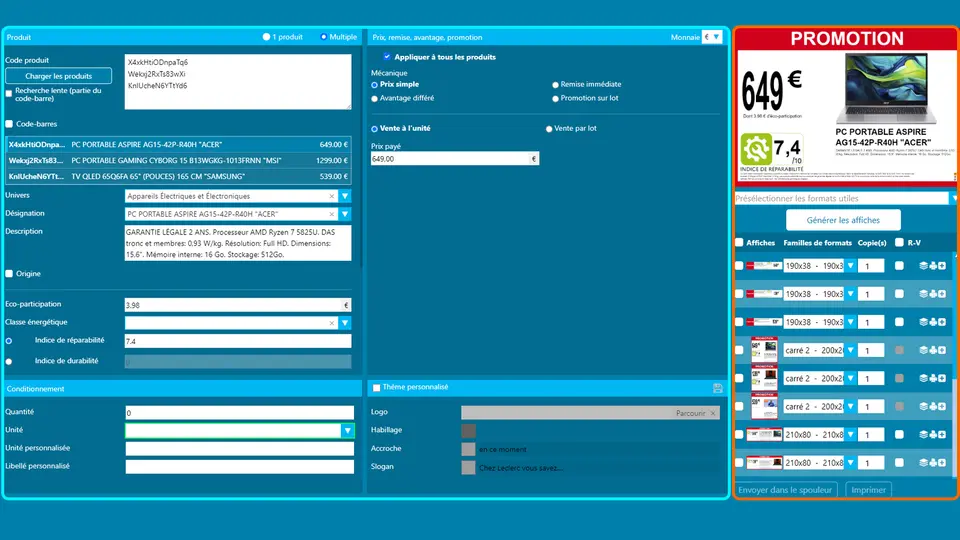Screen dimensions: 960x540
Task: Open the Désignation dropdown arrow
Action: 345,214
